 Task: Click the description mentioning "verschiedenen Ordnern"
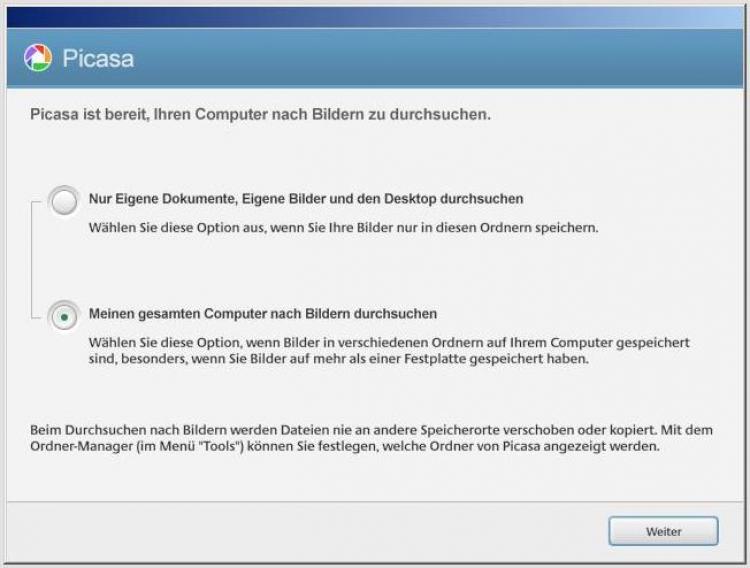point(388,342)
